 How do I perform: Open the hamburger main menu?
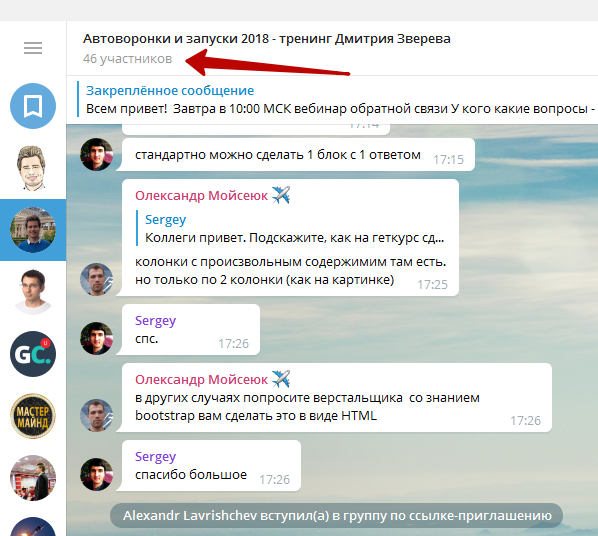tap(33, 48)
